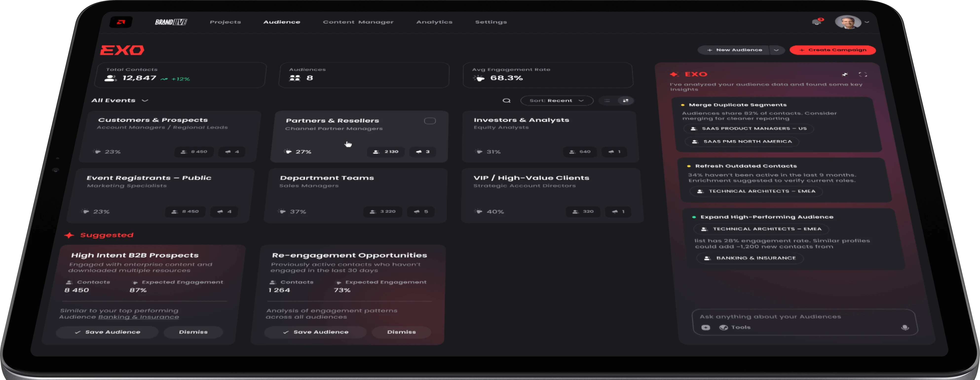Open Tools globe icon in chat input
The height and width of the screenshot is (380, 980).
pyautogui.click(x=724, y=327)
